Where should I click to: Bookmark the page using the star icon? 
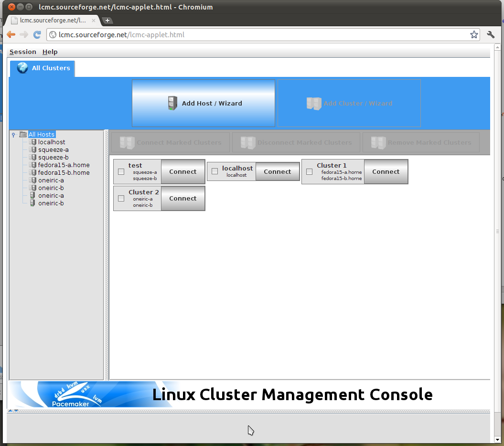point(474,34)
